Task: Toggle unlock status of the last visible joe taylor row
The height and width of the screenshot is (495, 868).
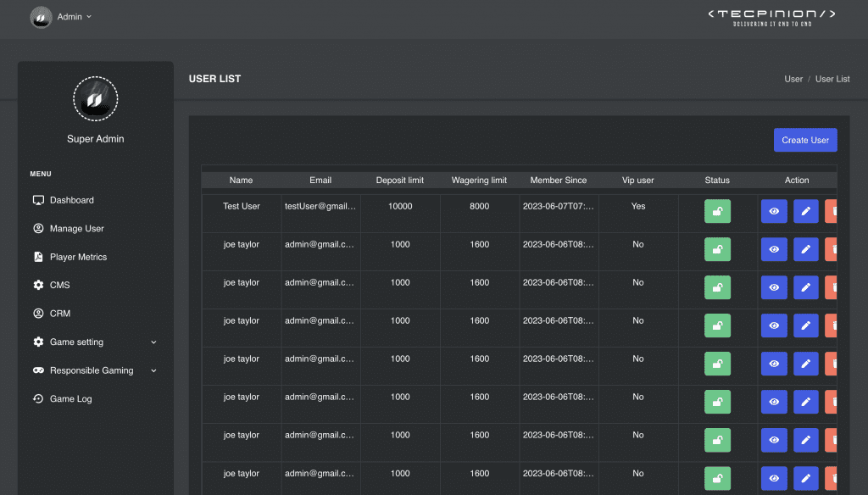Action: (x=717, y=478)
